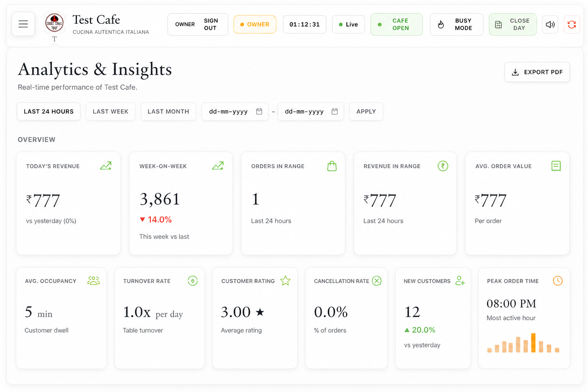Click the Cucina Autentica Italiana tagline

(x=111, y=32)
